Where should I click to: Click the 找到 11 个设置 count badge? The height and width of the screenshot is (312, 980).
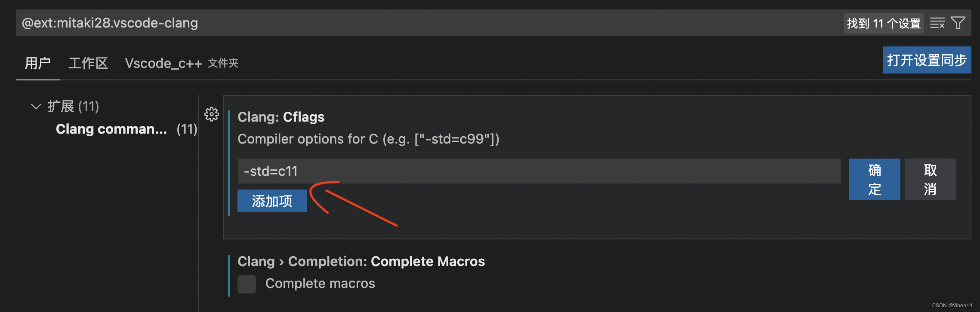pos(884,23)
